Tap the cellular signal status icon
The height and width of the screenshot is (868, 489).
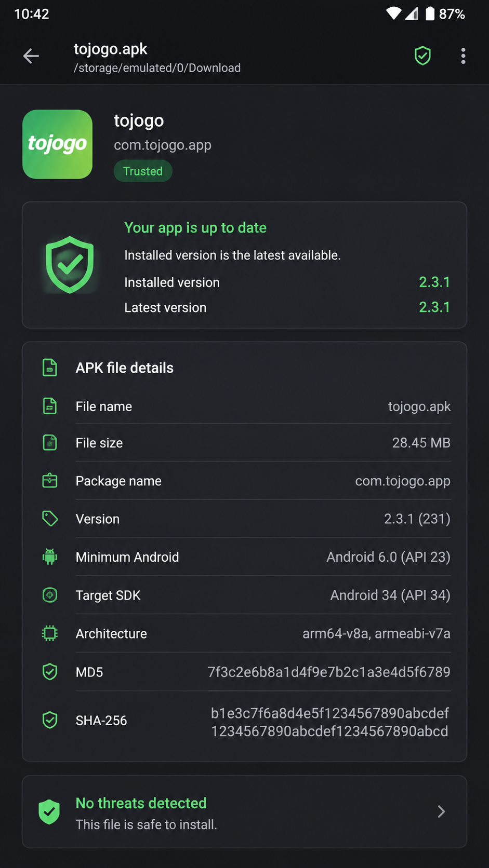click(412, 13)
